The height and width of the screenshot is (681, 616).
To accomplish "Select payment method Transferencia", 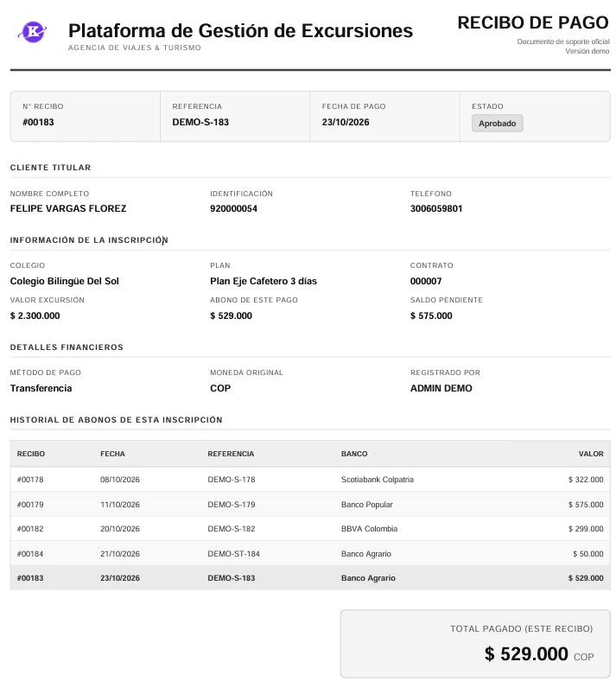I will pos(41,388).
